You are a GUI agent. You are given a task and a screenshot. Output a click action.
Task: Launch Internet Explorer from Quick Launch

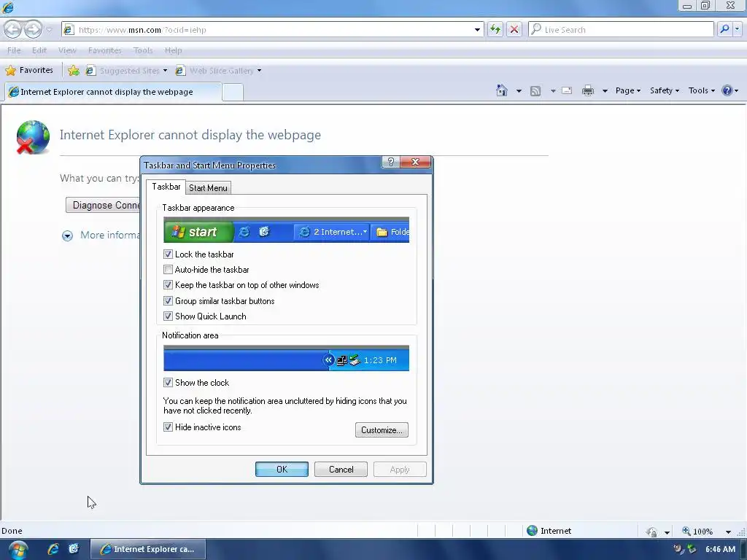(53, 549)
